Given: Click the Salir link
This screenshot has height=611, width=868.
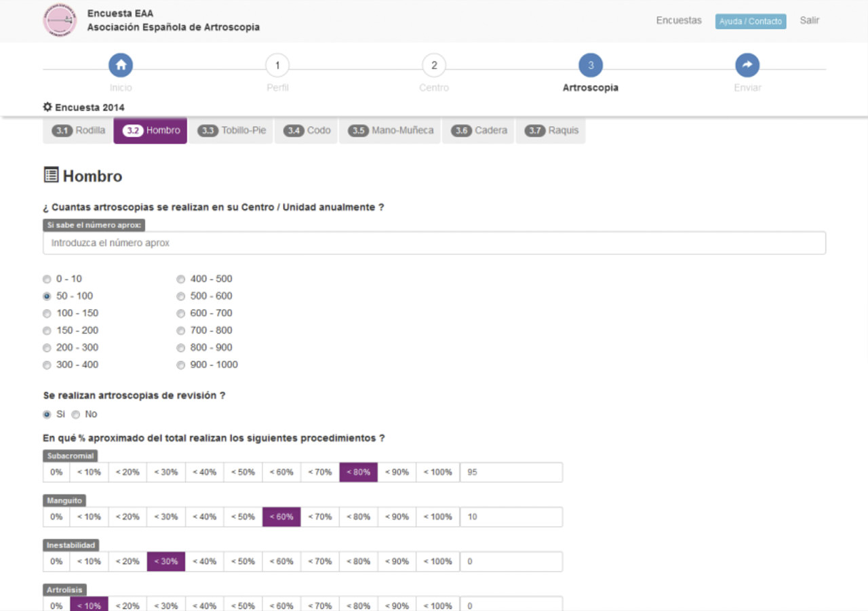Looking at the screenshot, I should tap(809, 20).
